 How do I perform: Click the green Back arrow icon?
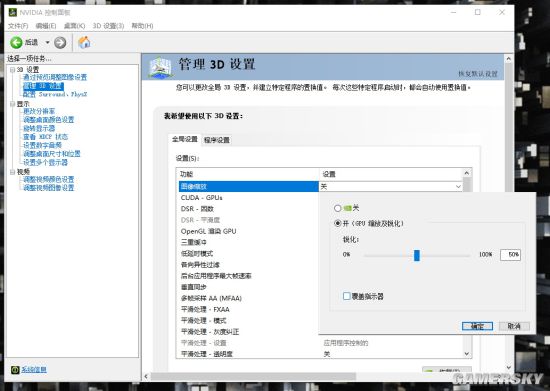(x=16, y=42)
